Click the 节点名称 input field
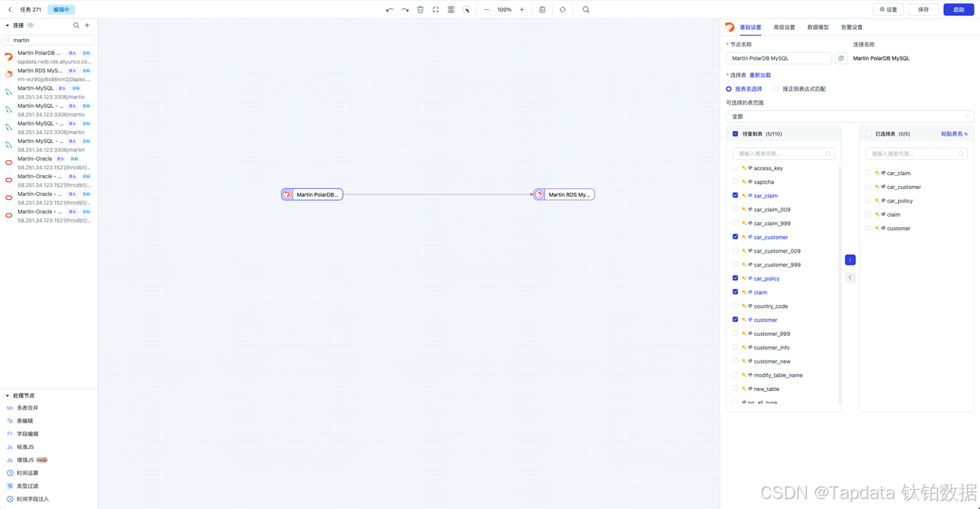Screen dimensions: 980x509 click(x=779, y=58)
